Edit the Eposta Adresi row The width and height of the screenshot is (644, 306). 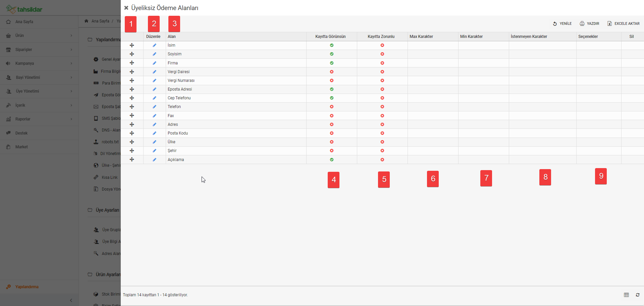click(x=154, y=89)
